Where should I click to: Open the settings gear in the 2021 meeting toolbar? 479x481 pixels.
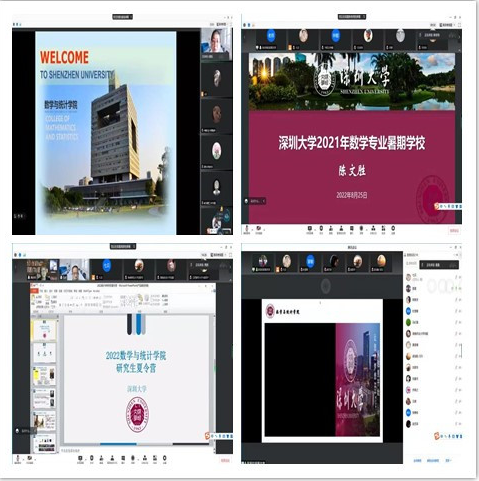393,229
